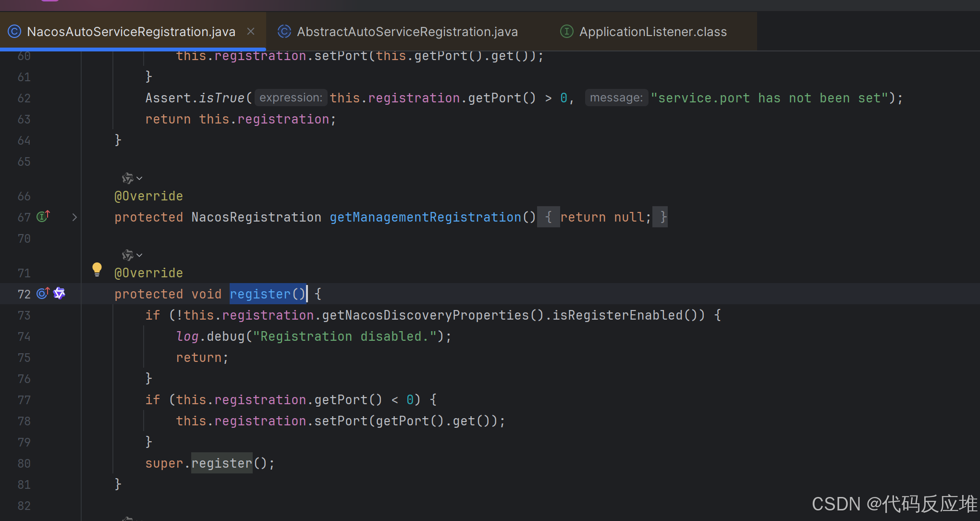Viewport: 980px width, 521px height.
Task: Open dropdown arrow beside AI icon above line 71
Action: [139, 255]
